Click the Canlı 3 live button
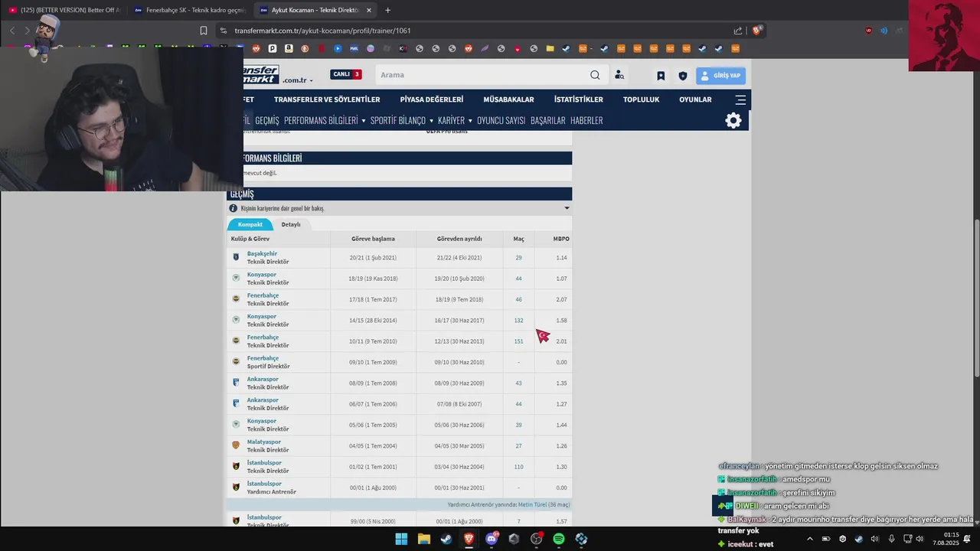The height and width of the screenshot is (551, 980). 346,74
